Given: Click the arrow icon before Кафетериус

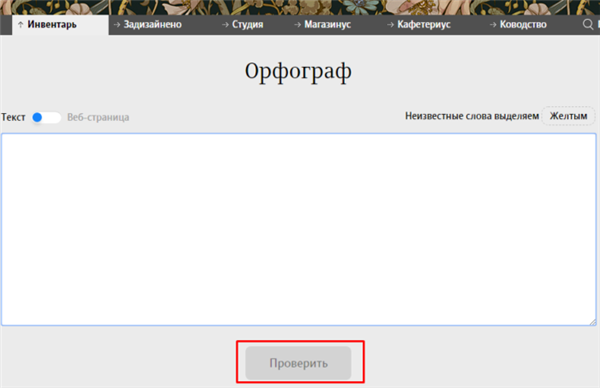Looking at the screenshot, I should 390,24.
